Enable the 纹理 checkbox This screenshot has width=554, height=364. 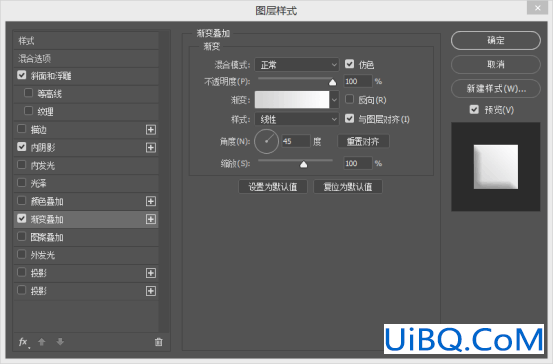tap(28, 111)
